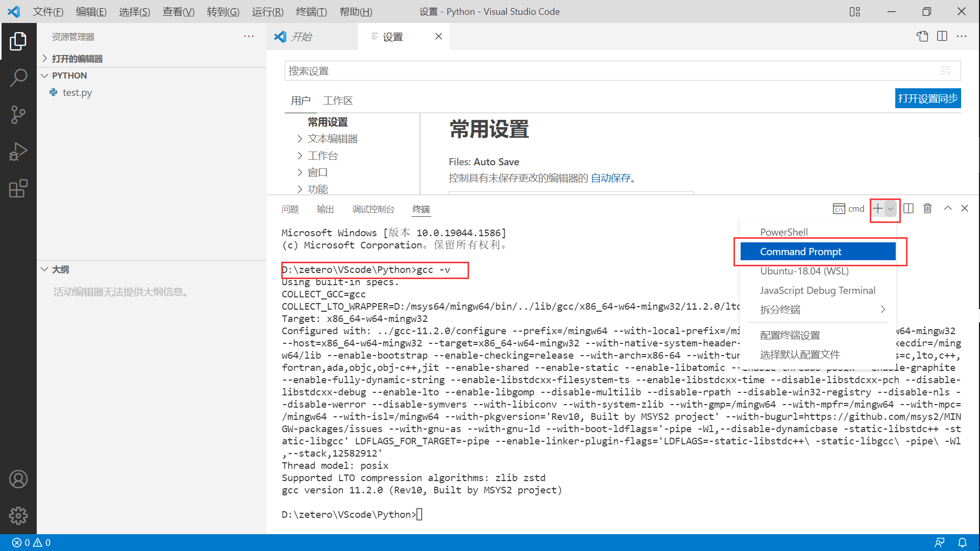Switch to the 工作区 settings tab

click(x=338, y=101)
